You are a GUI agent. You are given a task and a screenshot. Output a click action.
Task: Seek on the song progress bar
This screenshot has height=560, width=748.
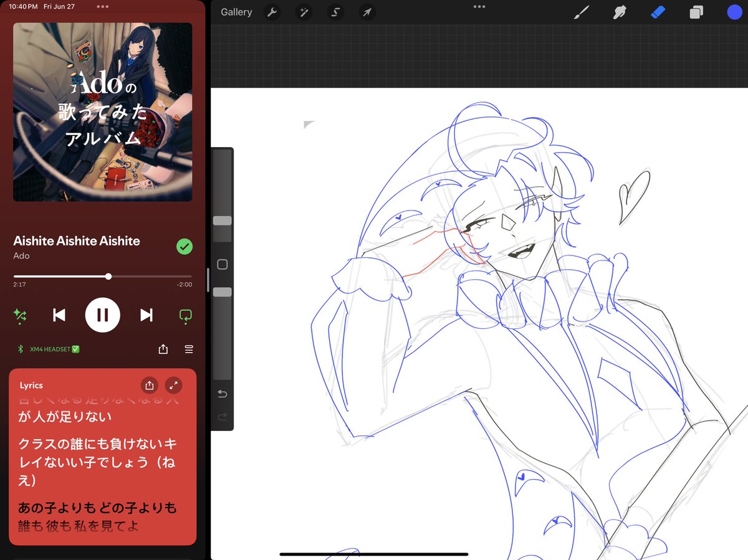(x=103, y=276)
